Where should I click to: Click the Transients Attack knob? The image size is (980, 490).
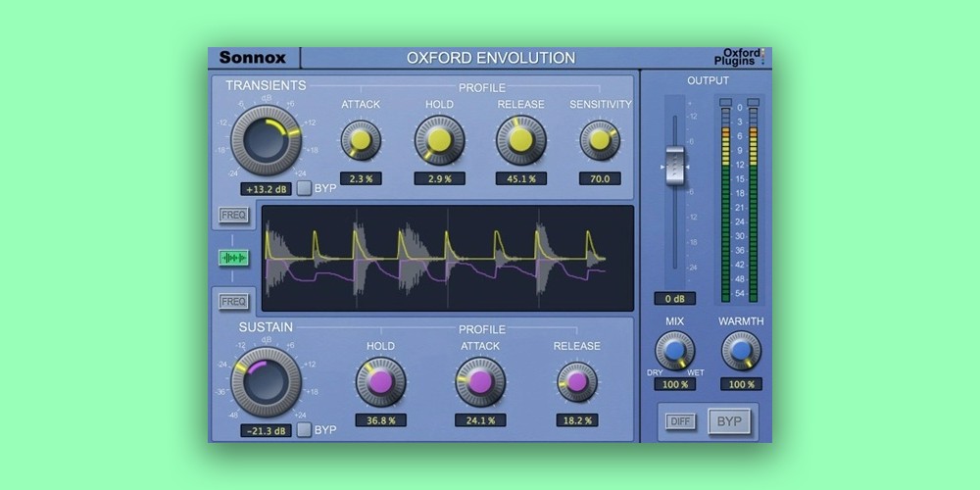point(361,140)
